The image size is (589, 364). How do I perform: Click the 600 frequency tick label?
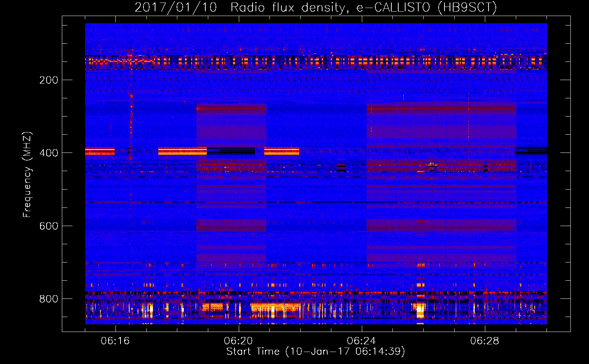pyautogui.click(x=49, y=226)
